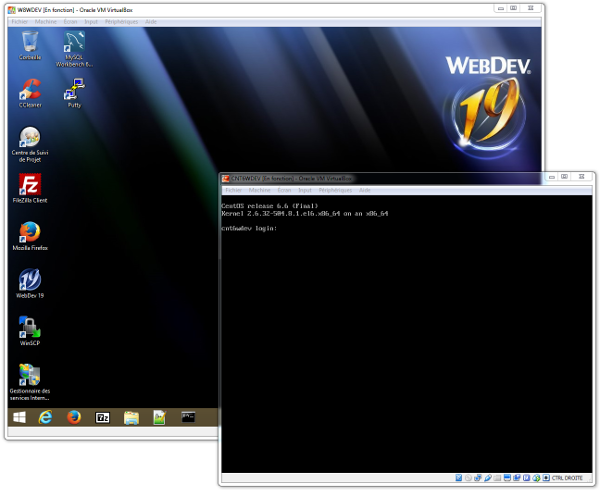
Task: Open 7-Zip from the taskbar
Action: 103,417
